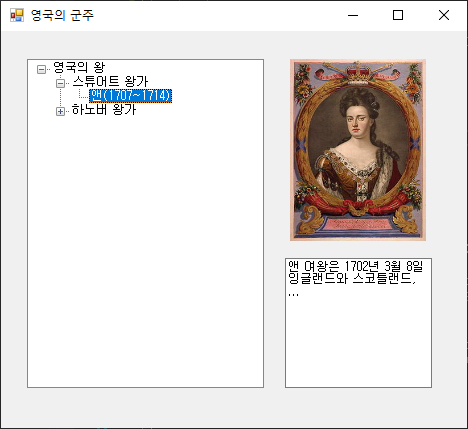Image resolution: width=468 pixels, height=429 pixels.
Task: Close the 영국의 군주 window
Action: point(444,15)
